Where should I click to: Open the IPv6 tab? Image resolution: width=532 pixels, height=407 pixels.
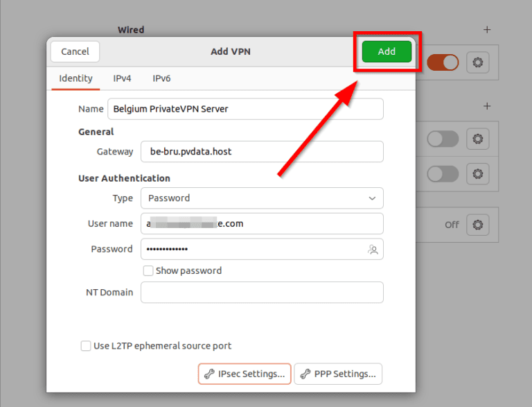click(161, 78)
